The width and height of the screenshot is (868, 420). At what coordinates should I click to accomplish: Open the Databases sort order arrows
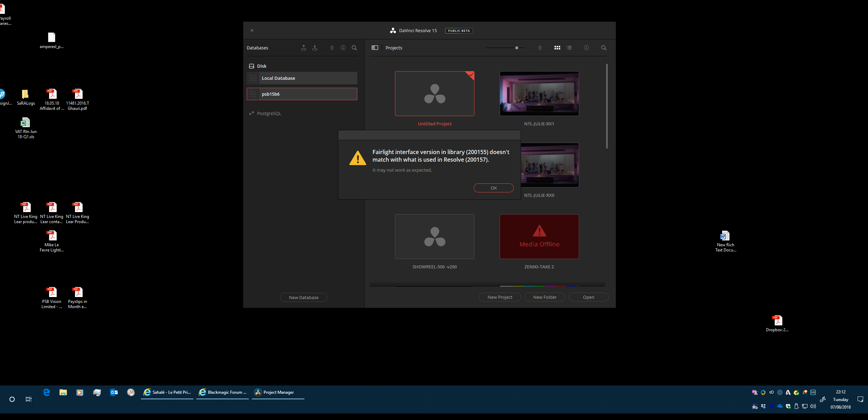tap(332, 48)
